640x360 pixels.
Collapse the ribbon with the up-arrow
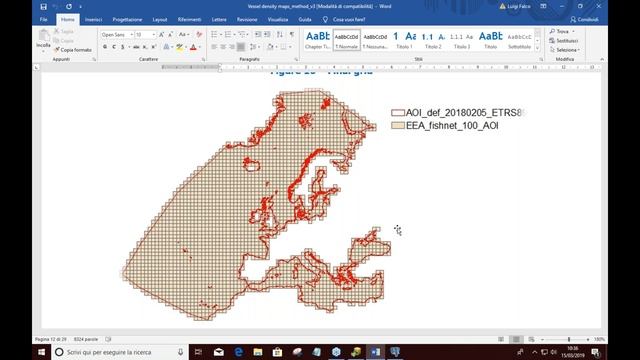click(x=602, y=60)
